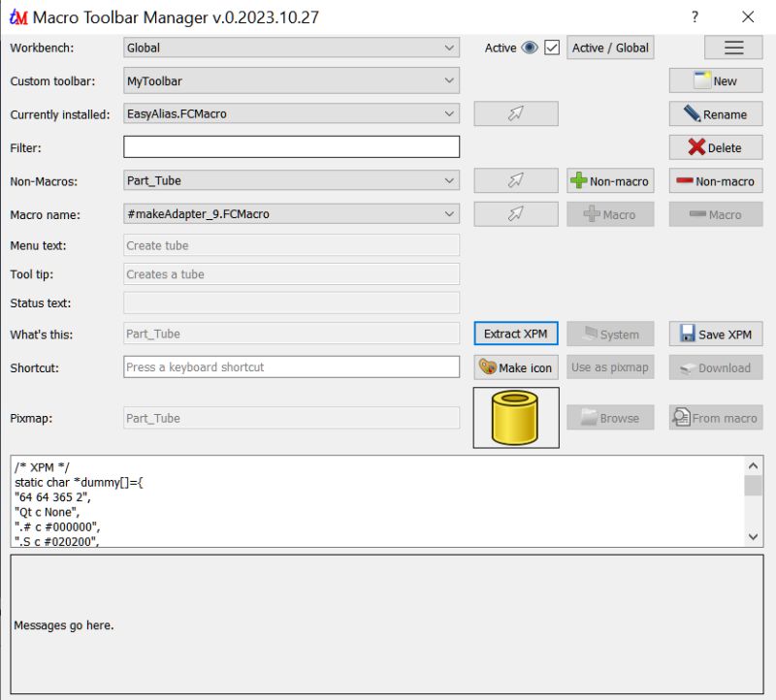Viewport: 776px width, 700px height.
Task: Click the green plus Non-macro icon
Action: [579, 180]
